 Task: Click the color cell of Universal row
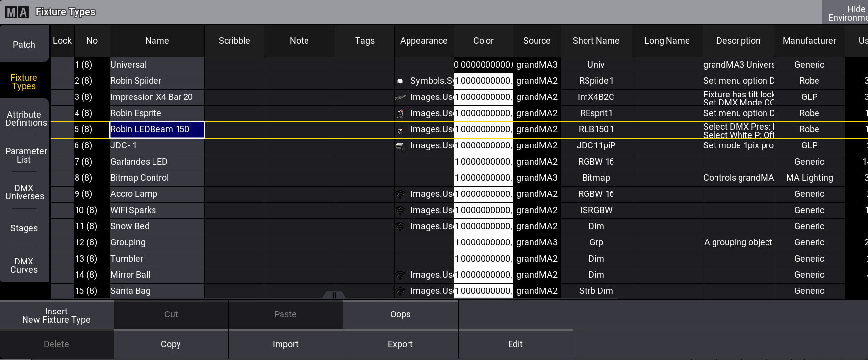pos(484,65)
